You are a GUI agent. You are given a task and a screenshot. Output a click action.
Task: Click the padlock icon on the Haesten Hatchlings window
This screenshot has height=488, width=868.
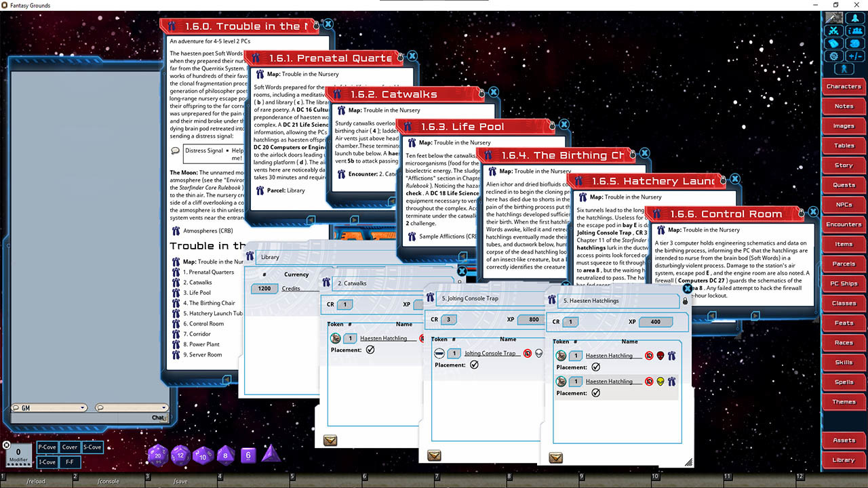(x=685, y=300)
